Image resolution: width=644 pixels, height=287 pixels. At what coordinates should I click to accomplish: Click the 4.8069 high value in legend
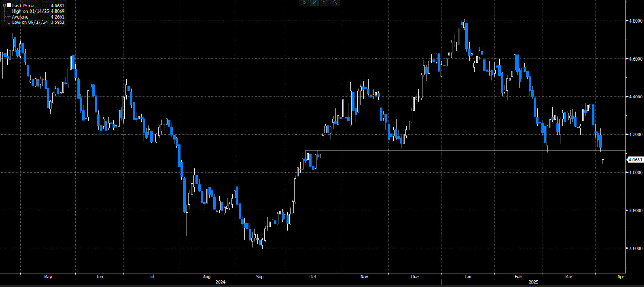(x=57, y=11)
